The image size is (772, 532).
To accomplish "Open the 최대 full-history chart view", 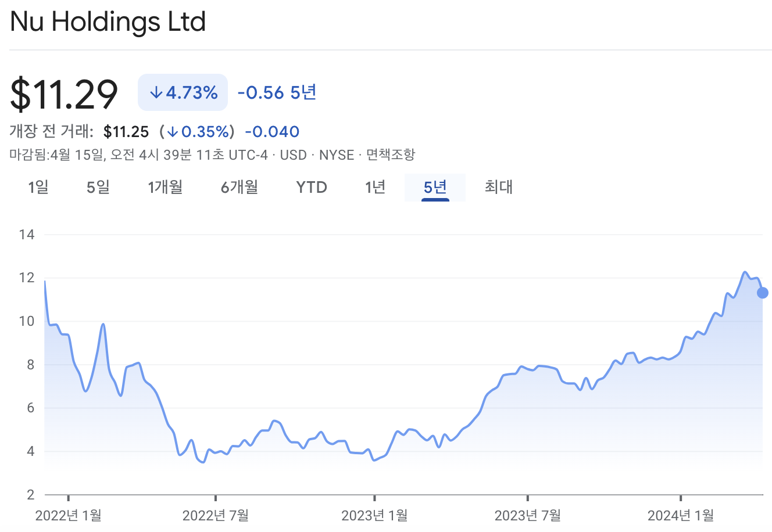I will point(498,187).
